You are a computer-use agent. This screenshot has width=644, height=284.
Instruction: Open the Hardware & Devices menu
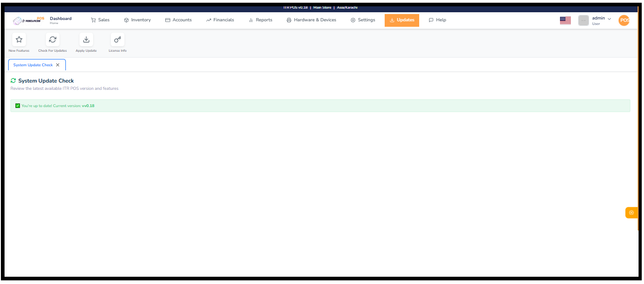tap(311, 20)
